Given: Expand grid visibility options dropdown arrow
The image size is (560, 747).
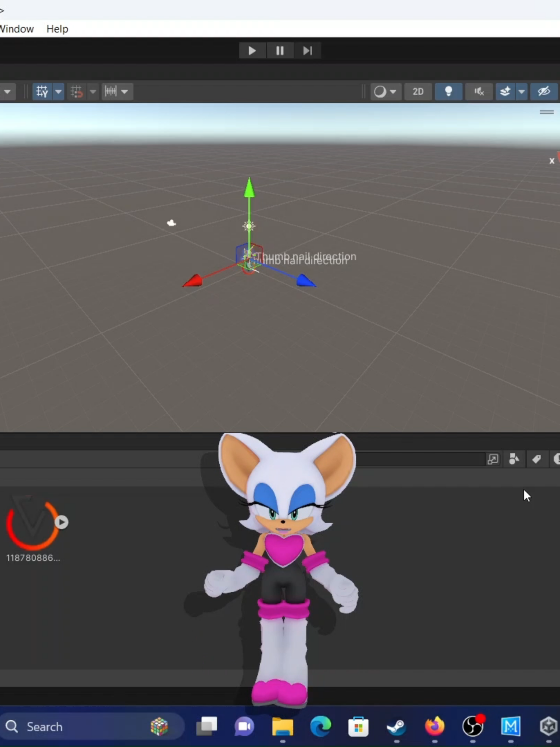Looking at the screenshot, I should tap(59, 92).
